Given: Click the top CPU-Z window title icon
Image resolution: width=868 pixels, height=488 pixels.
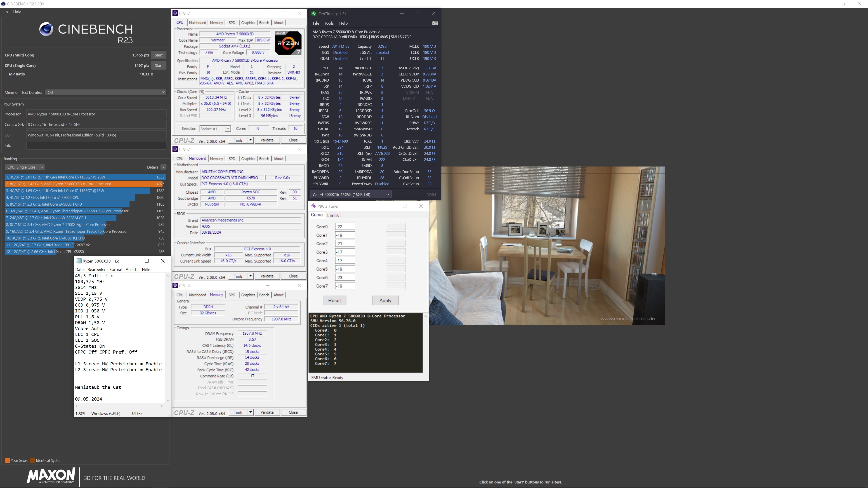Looking at the screenshot, I should coord(175,14).
